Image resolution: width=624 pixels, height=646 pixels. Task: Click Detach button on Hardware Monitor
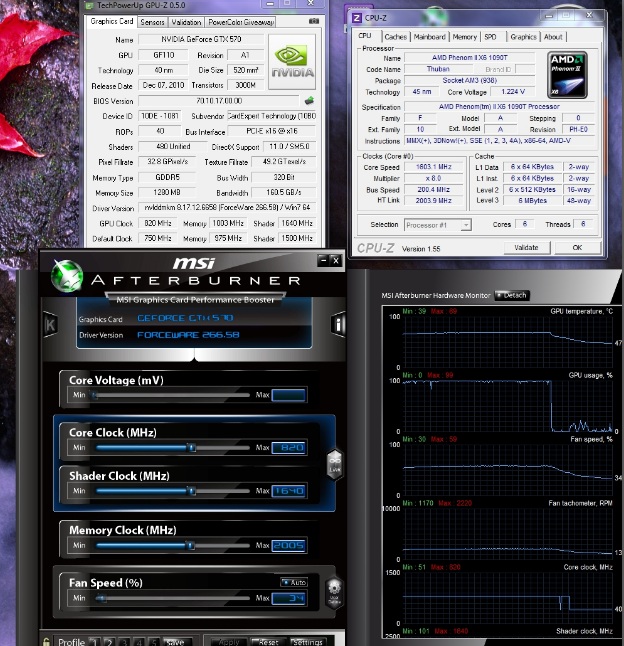(512, 295)
